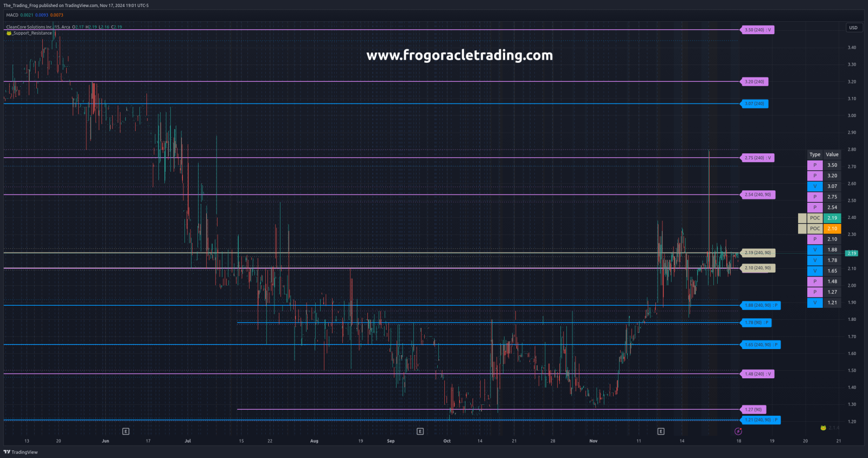Click the earnings E marker between Sep and Oct
The height and width of the screenshot is (458, 868).
(x=420, y=431)
